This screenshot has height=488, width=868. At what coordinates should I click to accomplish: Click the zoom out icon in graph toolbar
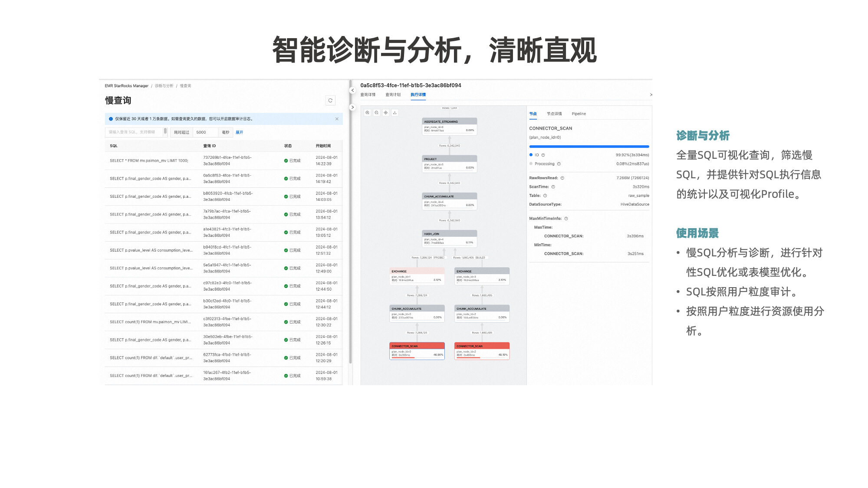click(x=377, y=113)
